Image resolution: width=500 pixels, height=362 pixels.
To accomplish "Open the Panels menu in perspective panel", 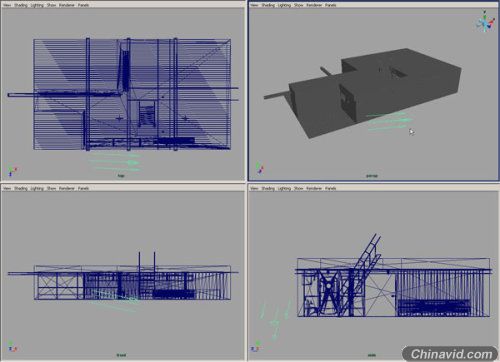I will point(331,5).
